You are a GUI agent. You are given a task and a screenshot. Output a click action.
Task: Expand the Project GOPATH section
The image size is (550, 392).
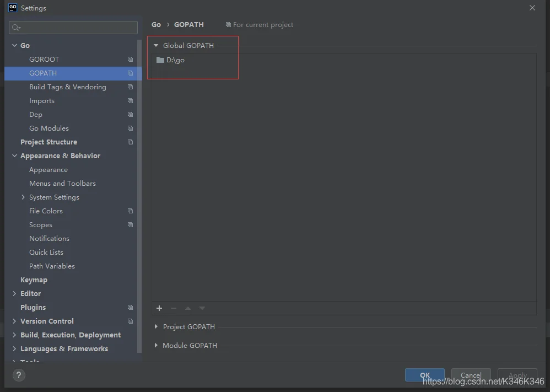click(x=156, y=327)
